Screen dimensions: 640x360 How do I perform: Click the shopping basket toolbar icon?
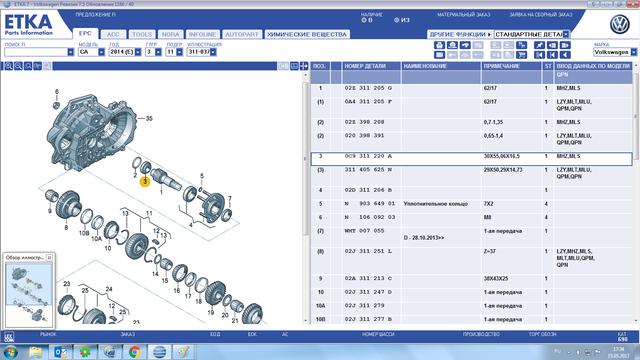coord(440,45)
